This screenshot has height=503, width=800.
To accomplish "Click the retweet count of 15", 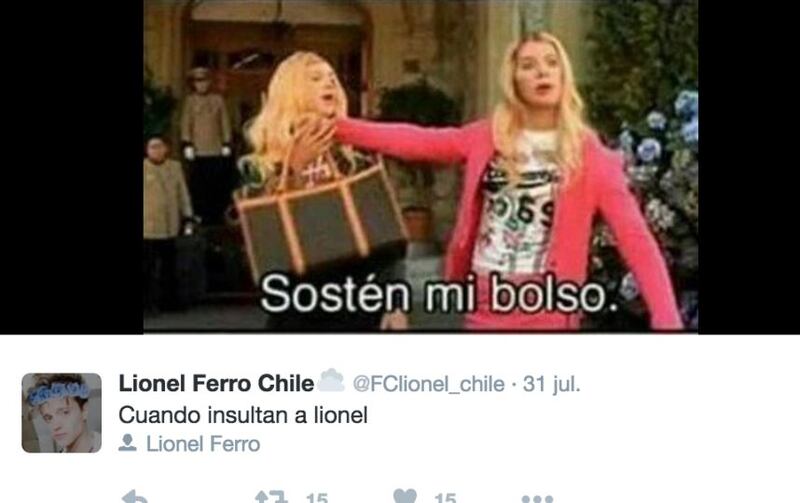I will click(317, 498).
